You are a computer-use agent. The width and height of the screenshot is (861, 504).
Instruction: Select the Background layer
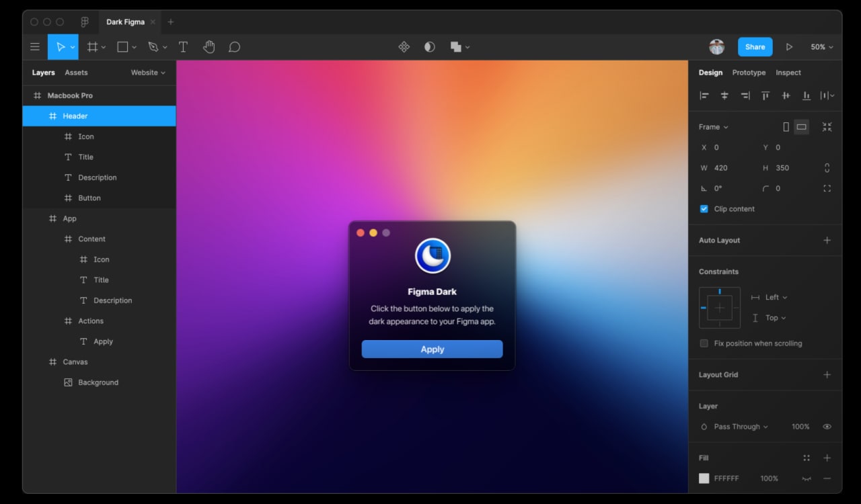(x=99, y=382)
